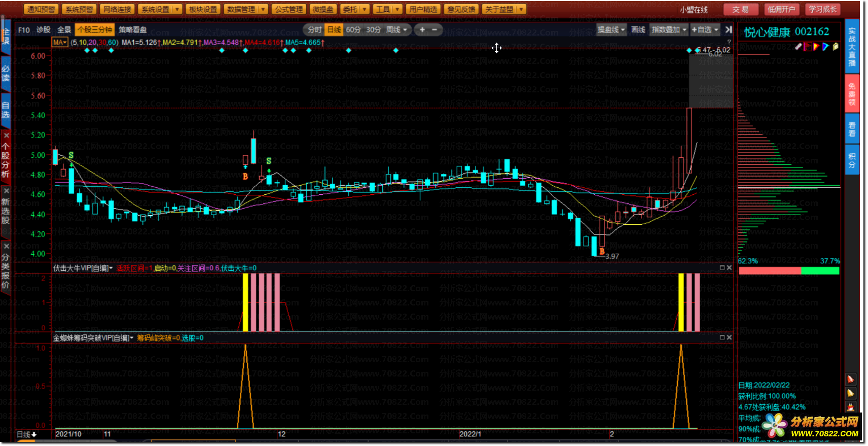The height and width of the screenshot is (446, 868).
Task: Expand the 系统设置 dropdown arrow
Action: tap(177, 9)
